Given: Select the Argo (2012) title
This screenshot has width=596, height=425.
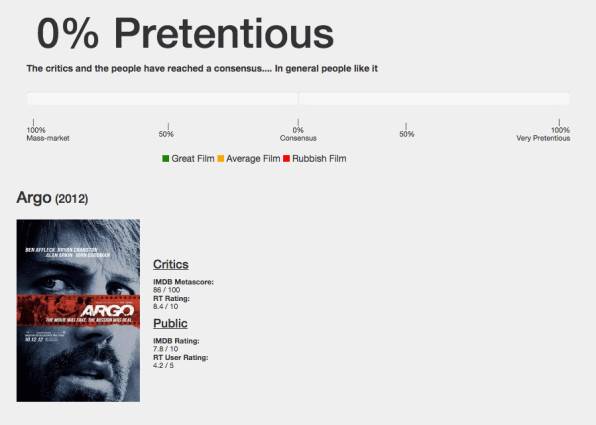Looking at the screenshot, I should pyautogui.click(x=52, y=198).
